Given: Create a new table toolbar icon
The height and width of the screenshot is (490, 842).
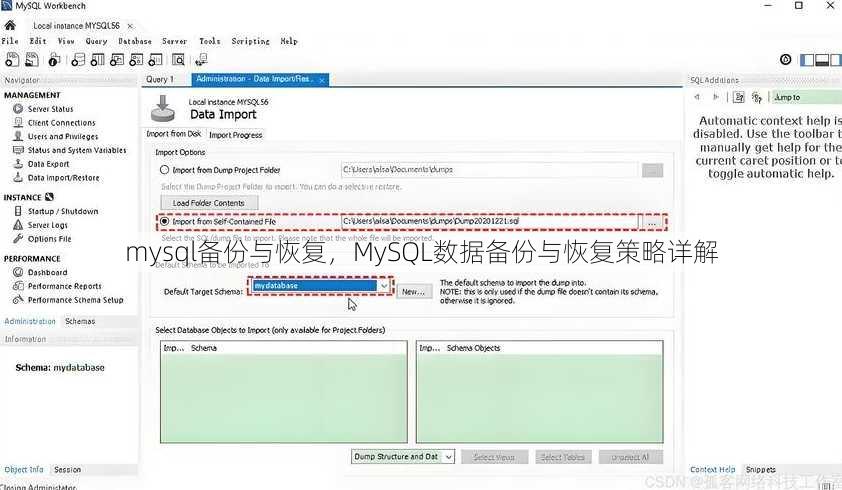Looking at the screenshot, I should (x=97, y=60).
